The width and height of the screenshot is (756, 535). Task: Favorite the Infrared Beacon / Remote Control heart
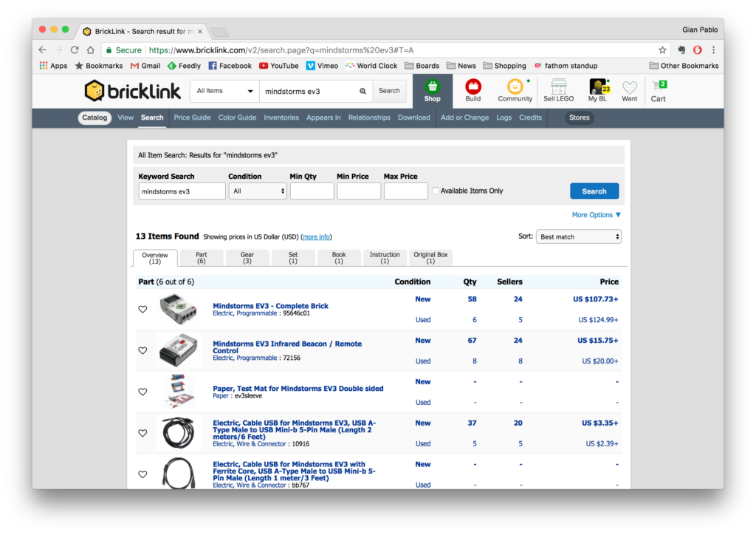tap(142, 351)
